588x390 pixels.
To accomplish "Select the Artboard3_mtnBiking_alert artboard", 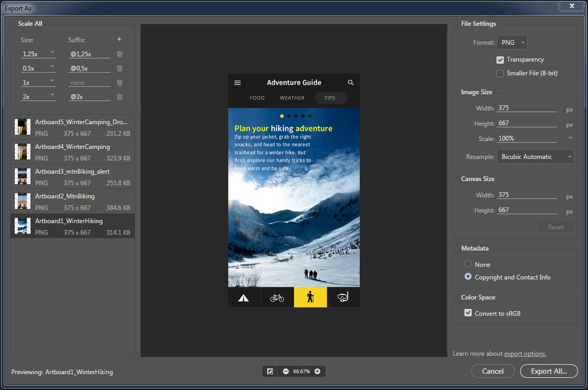I will [x=72, y=175].
